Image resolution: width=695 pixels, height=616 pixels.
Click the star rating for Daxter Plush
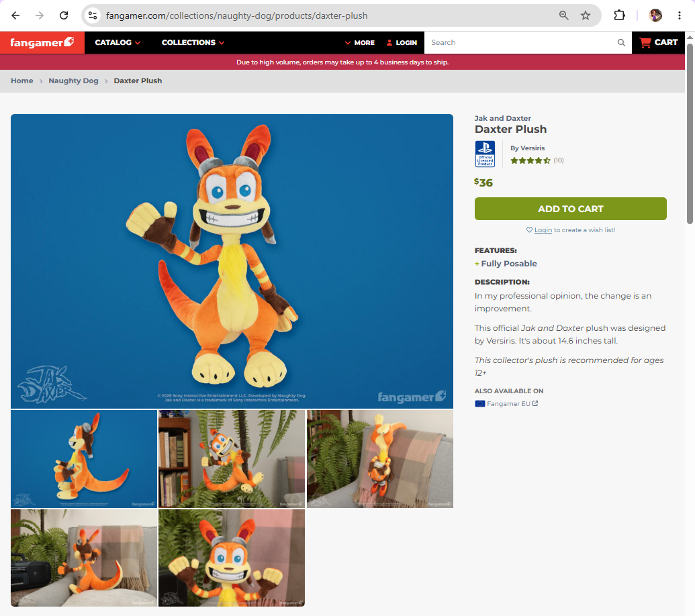[x=530, y=160]
